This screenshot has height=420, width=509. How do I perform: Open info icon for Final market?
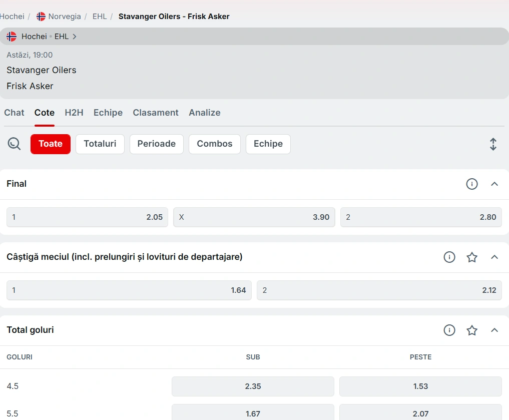(471, 184)
